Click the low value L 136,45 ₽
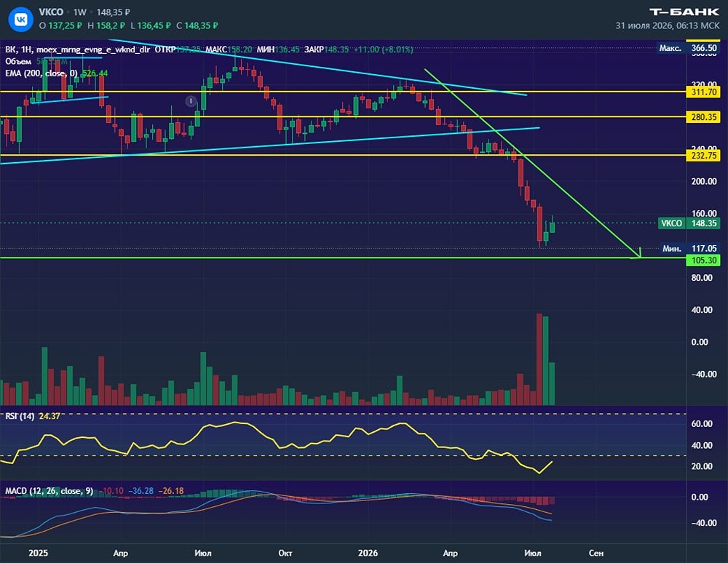Viewport: 728px width, 563px height. pyautogui.click(x=151, y=25)
